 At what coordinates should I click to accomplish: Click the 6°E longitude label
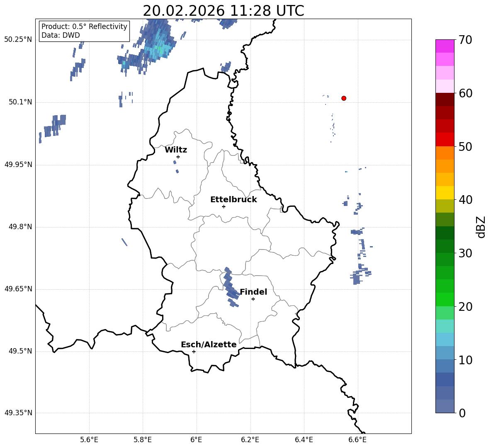[x=196, y=440]
